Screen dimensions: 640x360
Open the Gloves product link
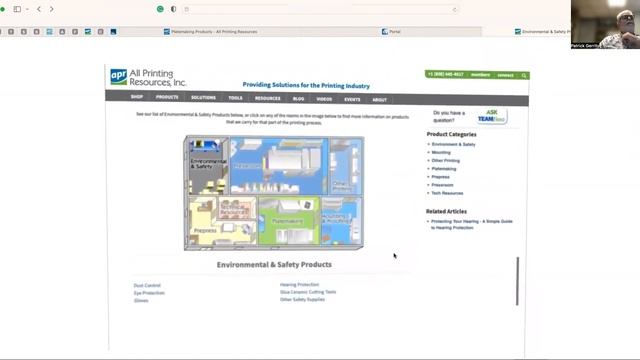click(141, 300)
